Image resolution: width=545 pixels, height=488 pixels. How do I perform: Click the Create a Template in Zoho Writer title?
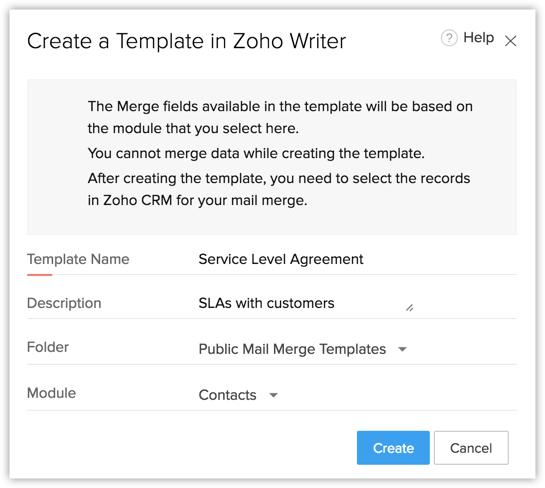[186, 41]
